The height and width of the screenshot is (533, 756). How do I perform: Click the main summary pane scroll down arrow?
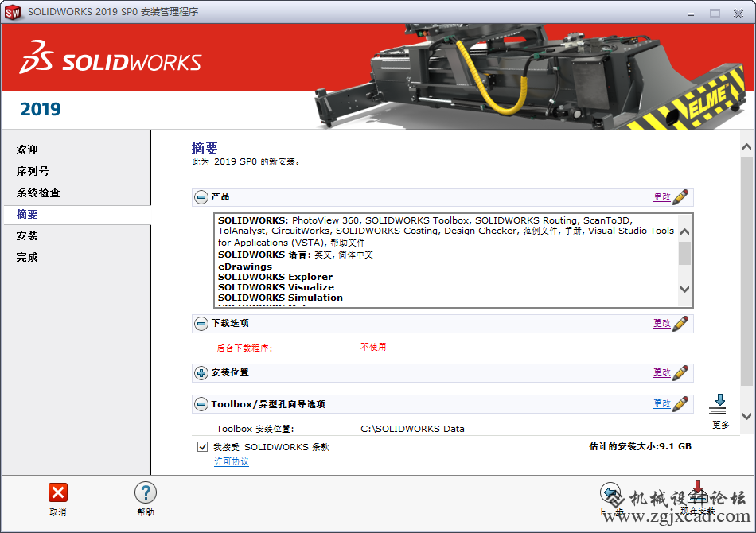click(x=746, y=416)
